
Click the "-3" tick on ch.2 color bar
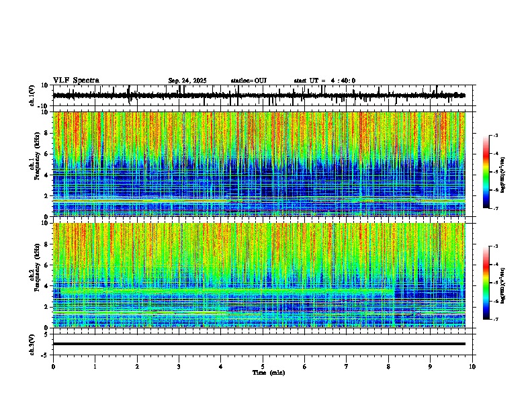click(496, 246)
